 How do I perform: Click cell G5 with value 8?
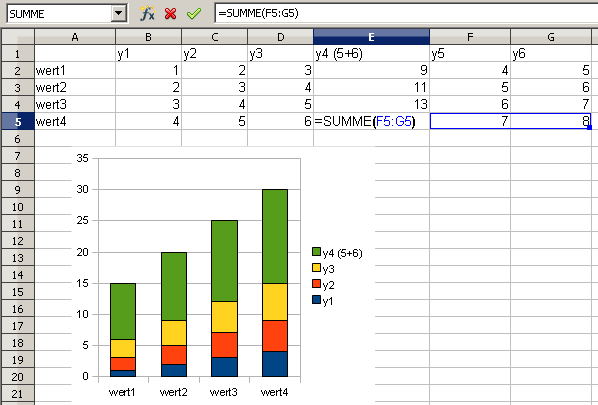pyautogui.click(x=551, y=122)
